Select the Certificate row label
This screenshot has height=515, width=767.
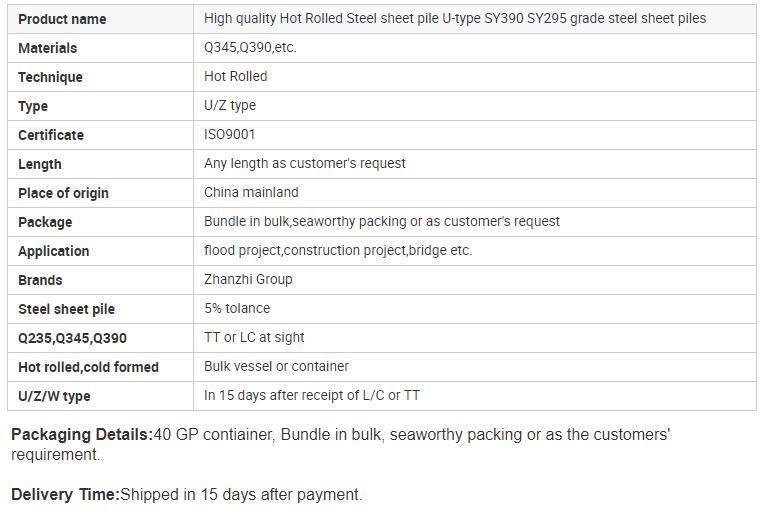(51, 135)
